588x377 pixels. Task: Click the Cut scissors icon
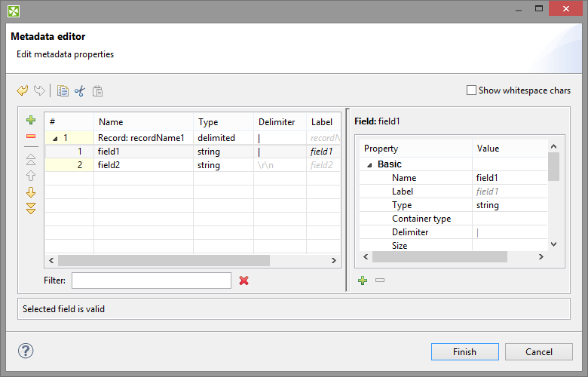pos(80,90)
